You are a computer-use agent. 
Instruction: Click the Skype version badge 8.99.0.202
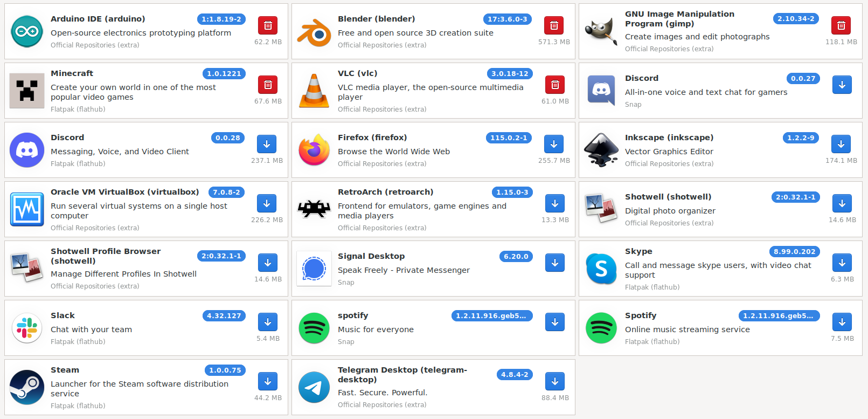[795, 252]
